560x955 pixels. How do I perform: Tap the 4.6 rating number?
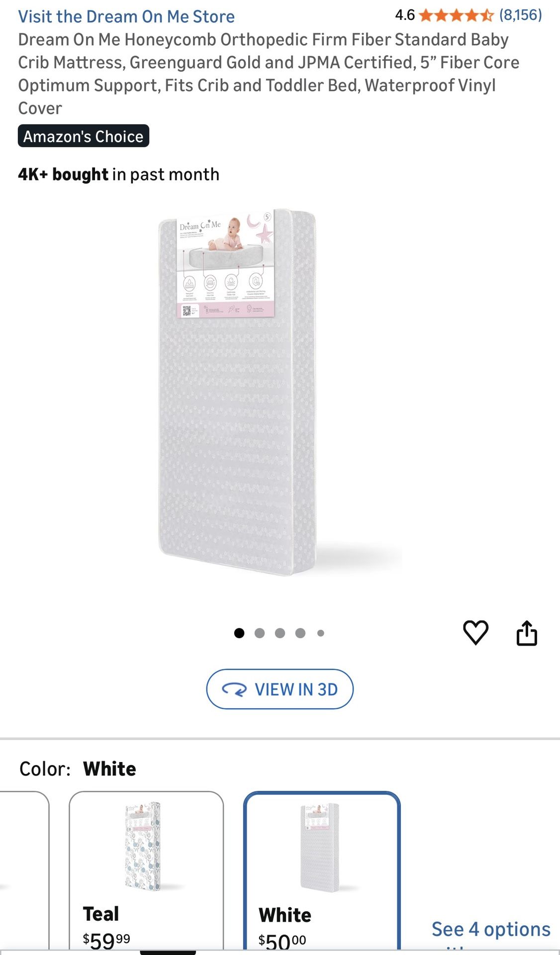point(405,15)
